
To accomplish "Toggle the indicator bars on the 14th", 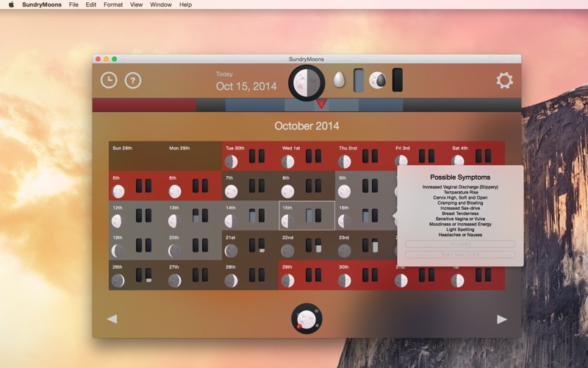I will [257, 216].
